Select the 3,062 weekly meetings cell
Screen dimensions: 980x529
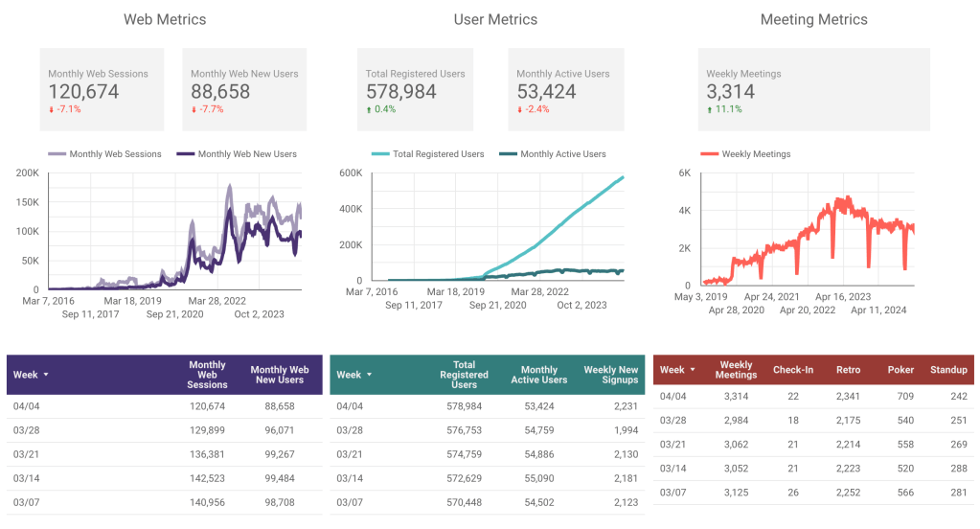coord(736,445)
